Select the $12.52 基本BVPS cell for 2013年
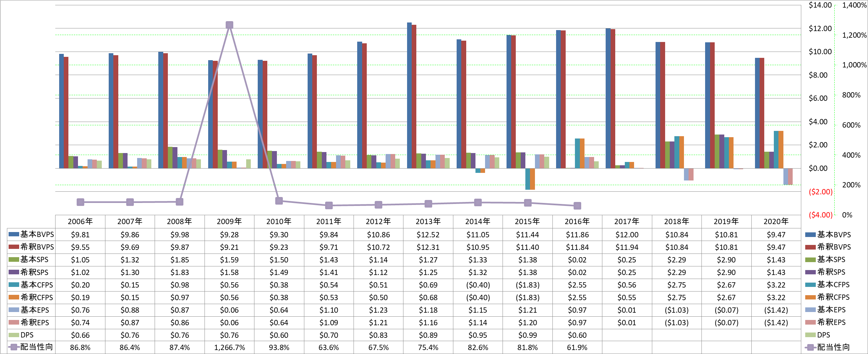The height and width of the screenshot is (354, 868). (x=428, y=235)
